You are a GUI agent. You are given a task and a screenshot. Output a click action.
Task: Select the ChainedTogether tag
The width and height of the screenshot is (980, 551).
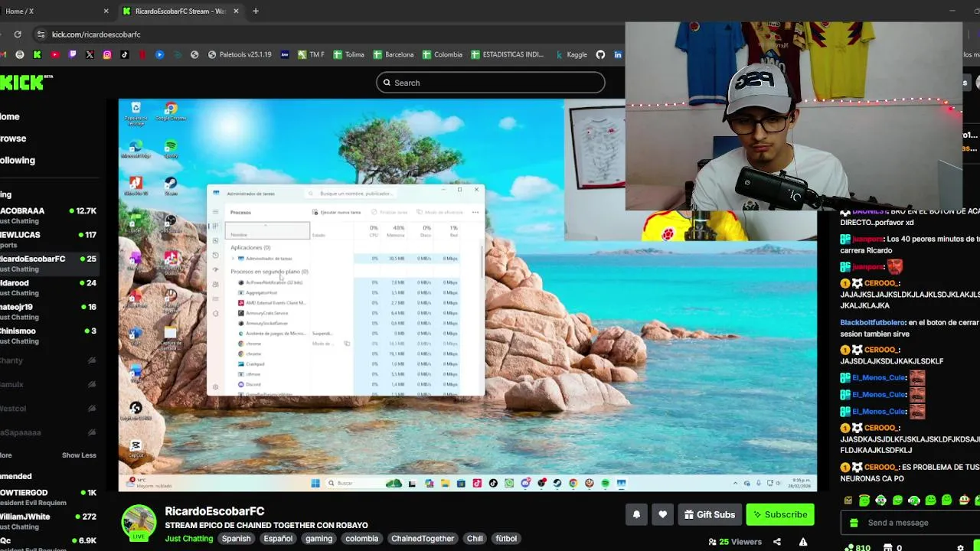pos(423,539)
